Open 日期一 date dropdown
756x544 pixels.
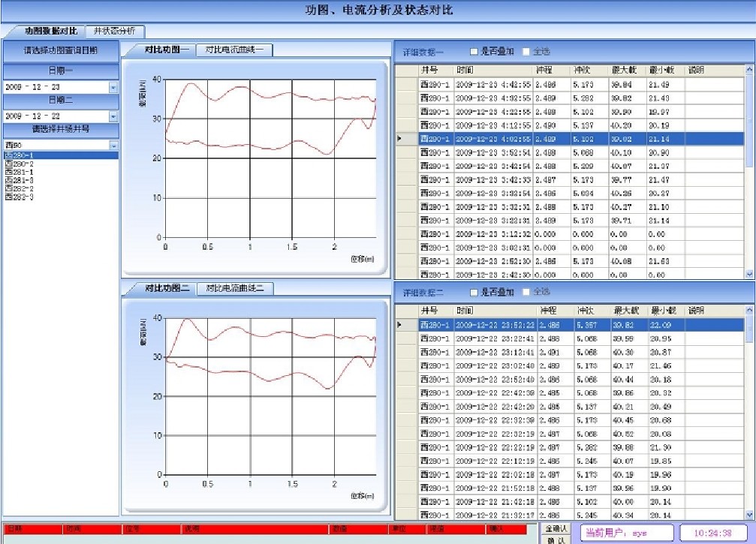tap(113, 87)
